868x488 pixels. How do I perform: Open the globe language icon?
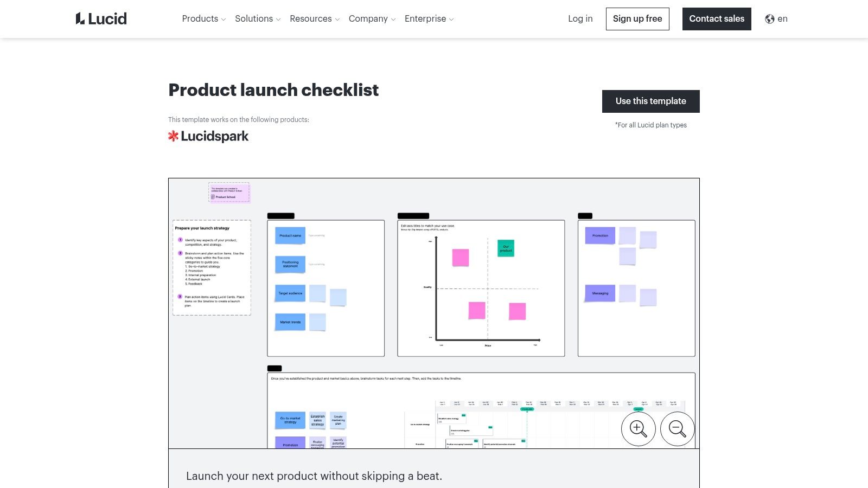point(769,18)
